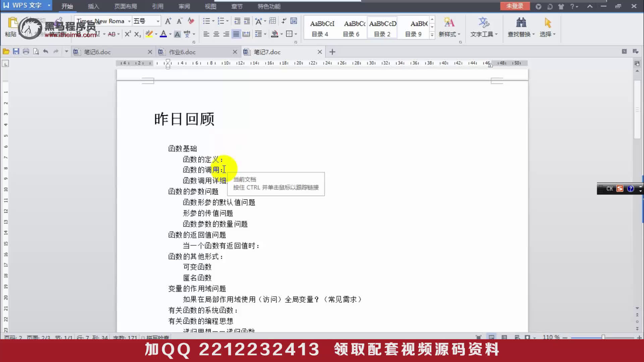The width and height of the screenshot is (644, 362).
Task: Click the Undo icon in the quick access bar
Action: coord(46,51)
